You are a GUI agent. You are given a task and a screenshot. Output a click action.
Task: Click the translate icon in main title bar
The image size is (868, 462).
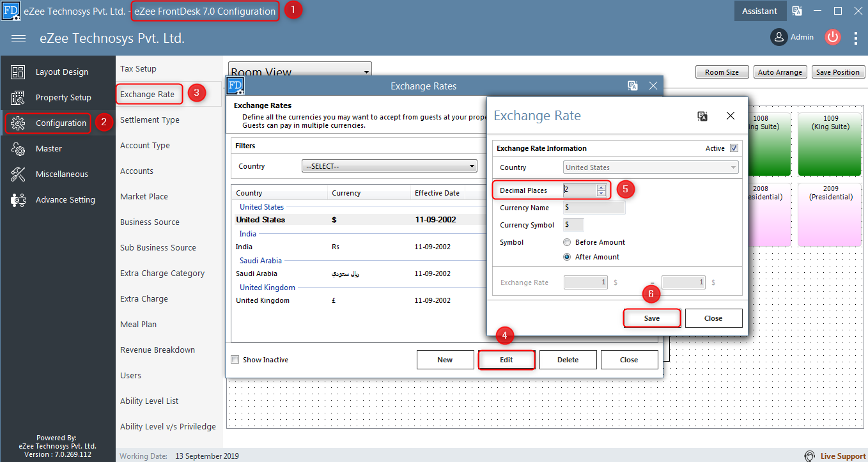click(797, 11)
